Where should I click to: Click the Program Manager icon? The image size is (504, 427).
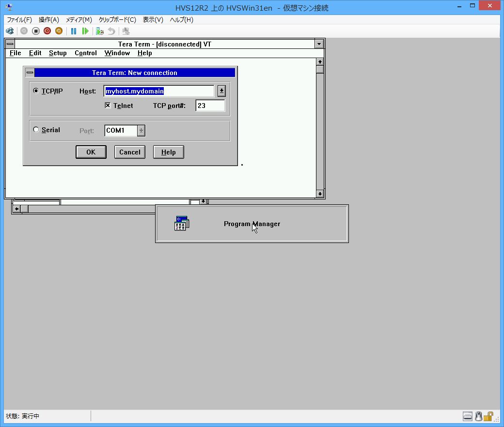(182, 224)
